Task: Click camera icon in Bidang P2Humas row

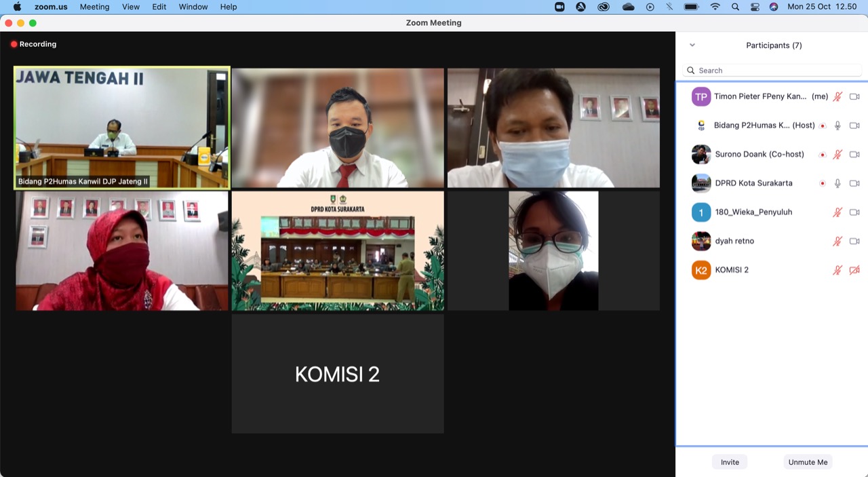Action: point(854,126)
